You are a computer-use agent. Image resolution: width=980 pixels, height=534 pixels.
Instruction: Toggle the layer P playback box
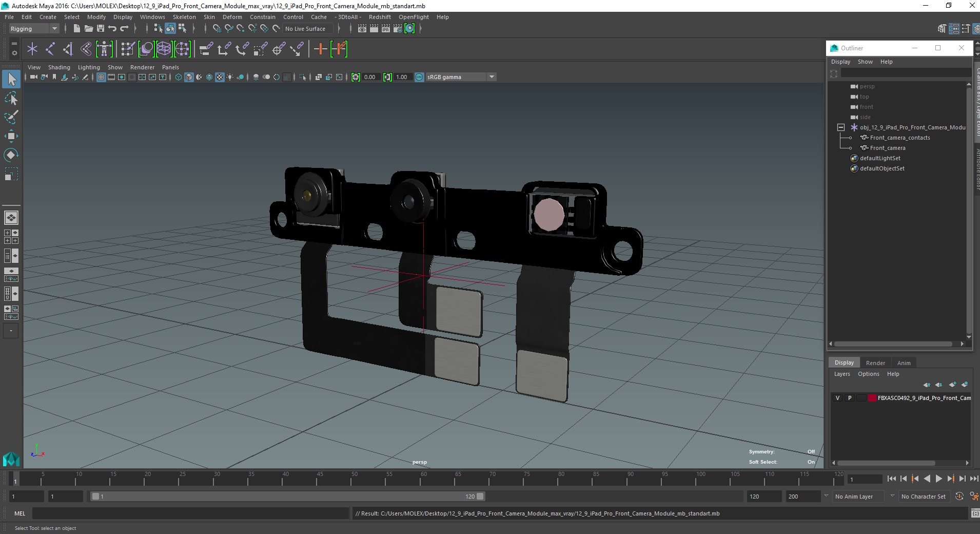pyautogui.click(x=850, y=398)
